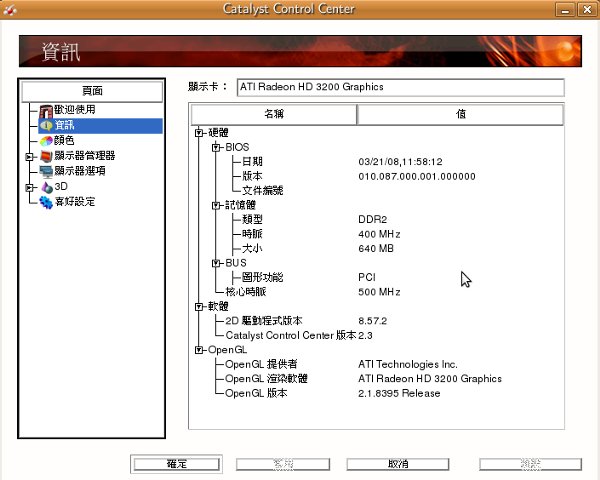
Task: Close the Catalyst Control Center window
Action: 587,10
